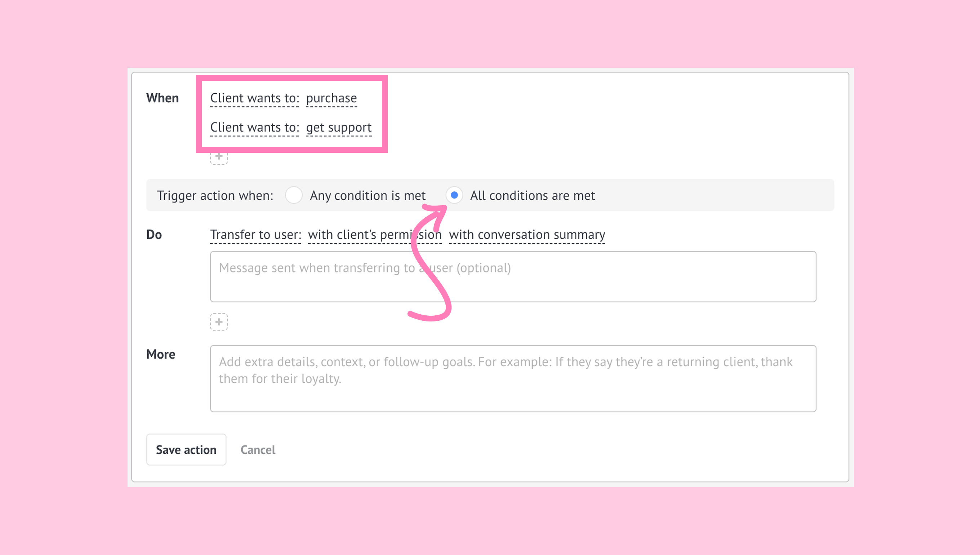Change the 'with conversation summary' option
This screenshot has width=980, height=555.
pos(527,235)
